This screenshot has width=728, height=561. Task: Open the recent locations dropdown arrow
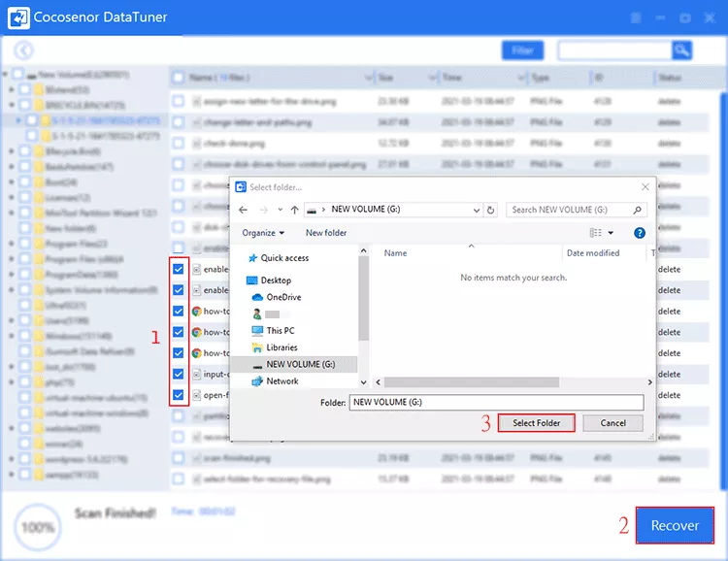(280, 210)
